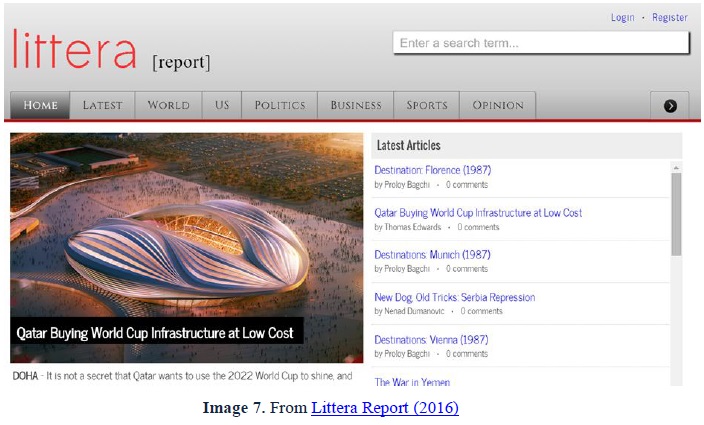704x425 pixels.
Task: Click the scroll up arrow in Latest Articles
Action: (676, 168)
